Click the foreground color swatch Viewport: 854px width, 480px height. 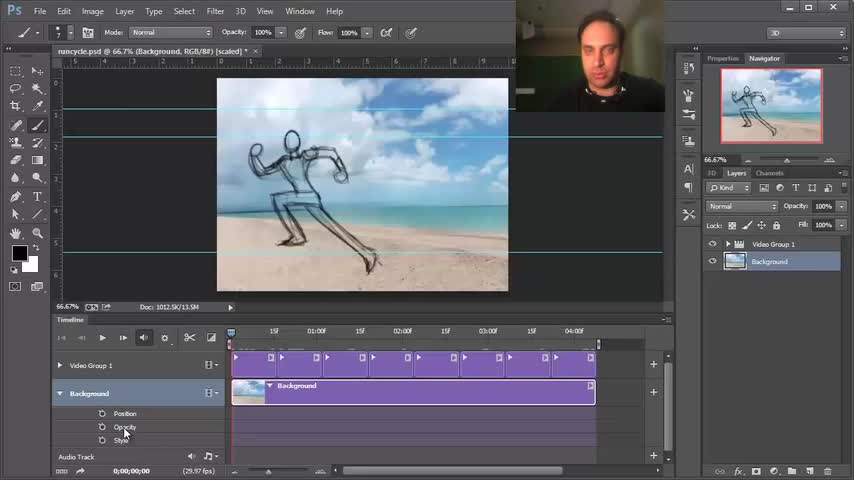(20, 253)
